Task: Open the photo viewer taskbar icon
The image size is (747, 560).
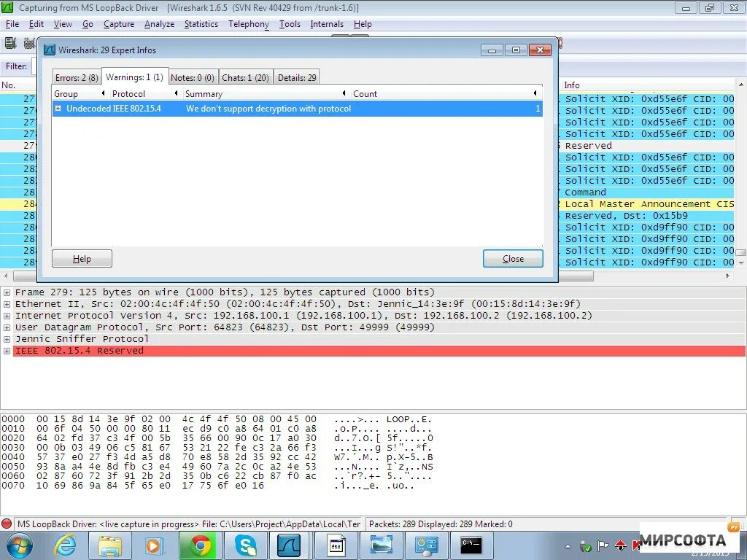Action: tap(381, 545)
